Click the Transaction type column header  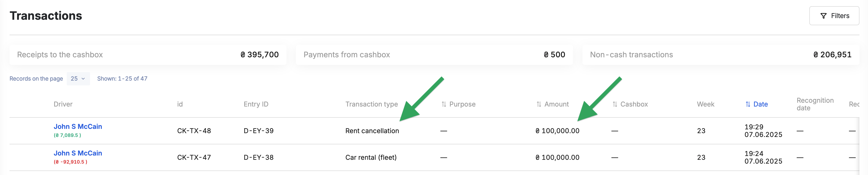click(371, 104)
